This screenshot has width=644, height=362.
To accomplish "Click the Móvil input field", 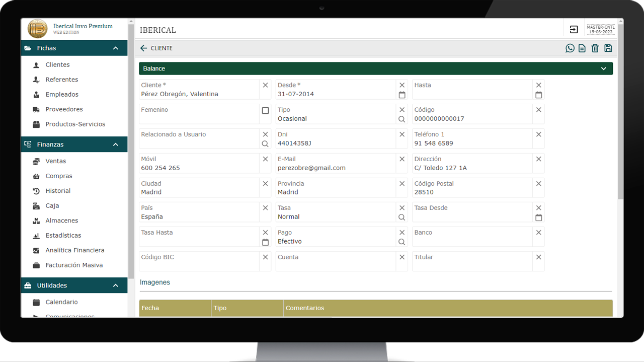I will 199,168.
